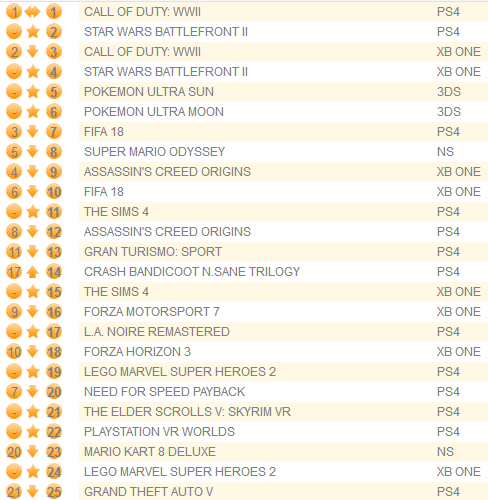Click the down arrow beside Need for Speed Payback
Image resolution: width=488 pixels, height=500 pixels.
click(33, 392)
